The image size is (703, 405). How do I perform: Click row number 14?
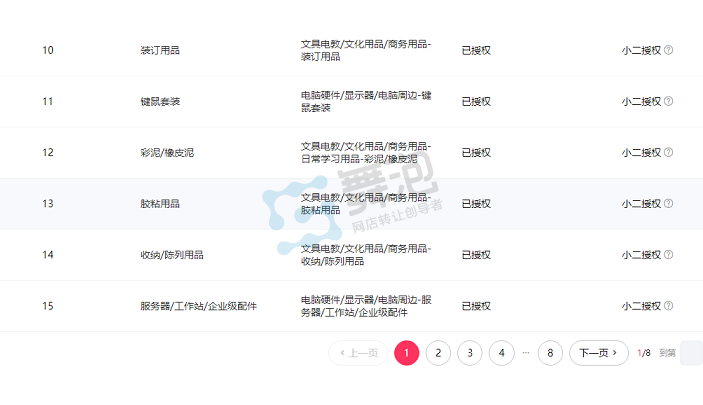pos(48,255)
